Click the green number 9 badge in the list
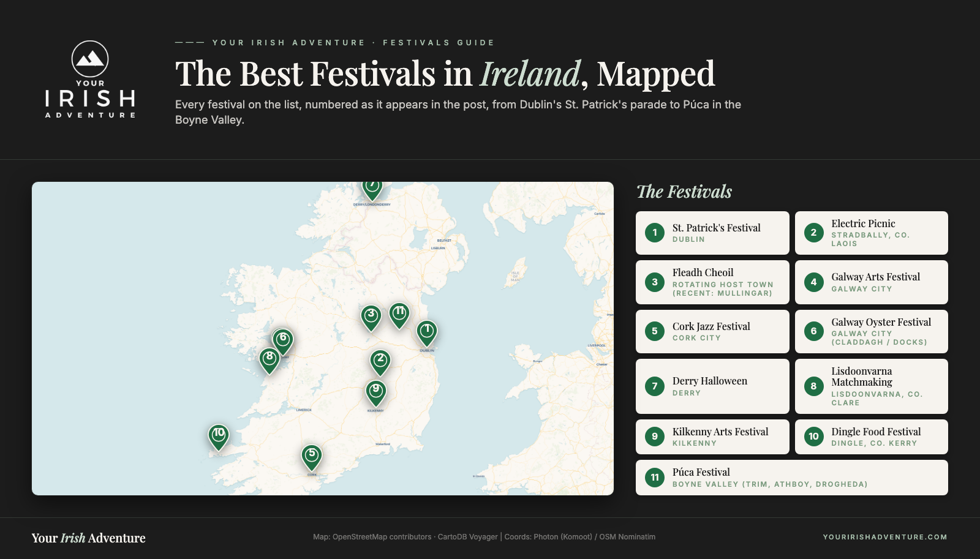The width and height of the screenshot is (980, 559). [x=655, y=437]
